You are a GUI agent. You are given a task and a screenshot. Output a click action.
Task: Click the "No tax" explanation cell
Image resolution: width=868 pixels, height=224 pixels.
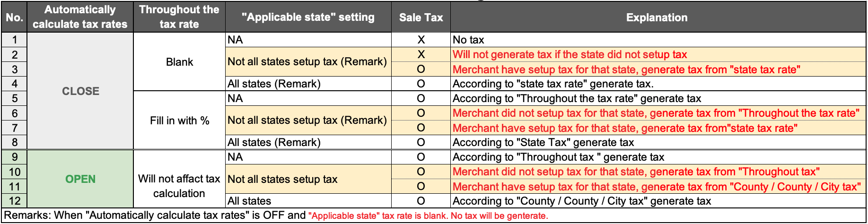click(658, 40)
